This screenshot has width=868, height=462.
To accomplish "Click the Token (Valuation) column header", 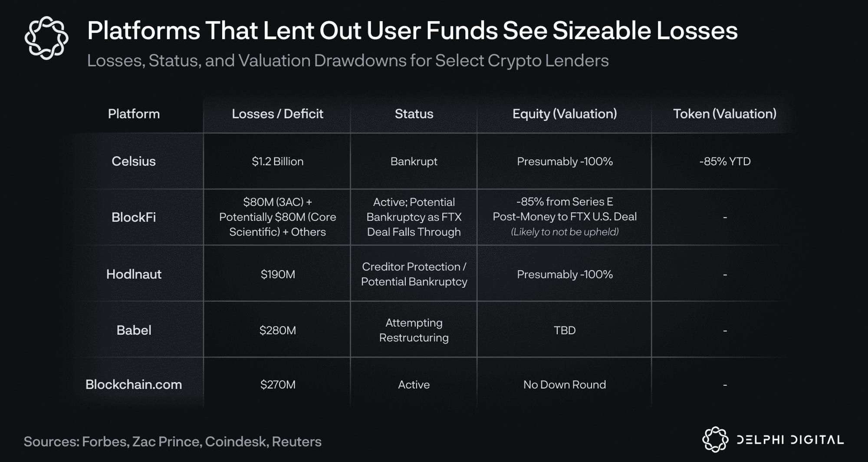I will point(724,114).
